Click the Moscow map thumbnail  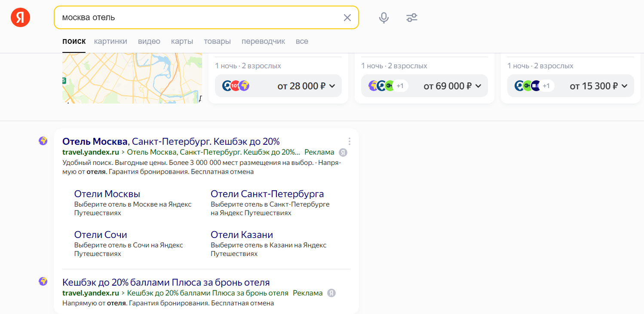coord(132,78)
